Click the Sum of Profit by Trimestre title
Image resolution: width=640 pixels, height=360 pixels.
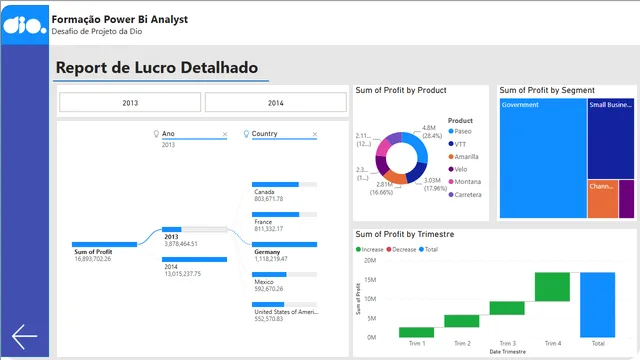pyautogui.click(x=404, y=234)
